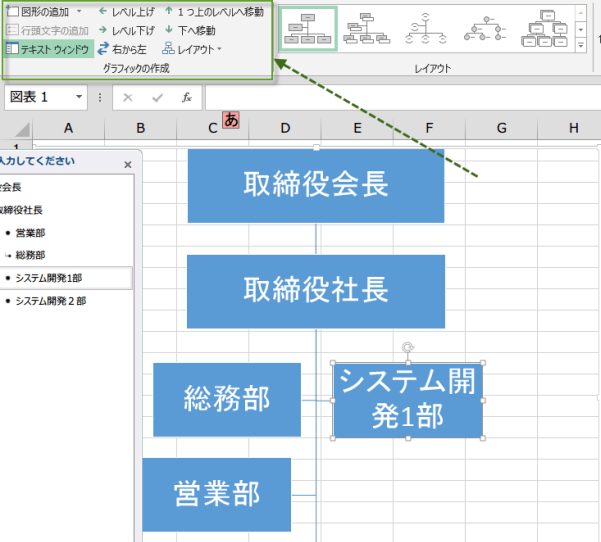The image size is (601, 542).
Task: Click the Name Box showing 図表 1
Action: (38, 97)
